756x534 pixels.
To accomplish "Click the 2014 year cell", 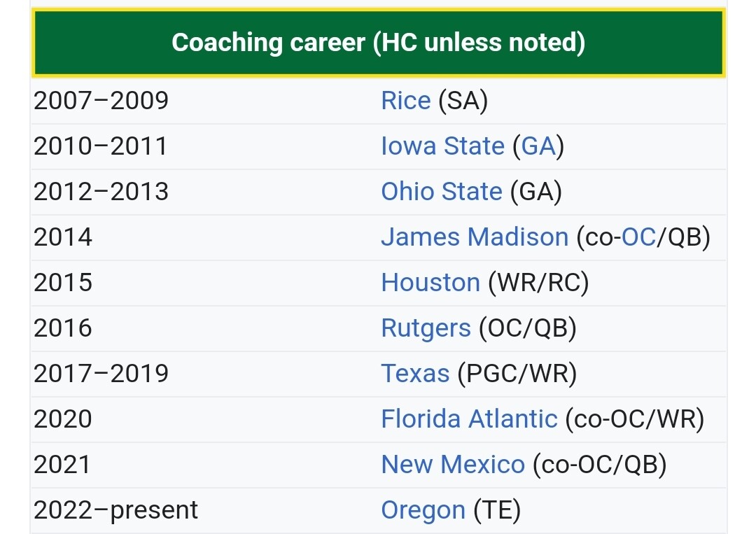I will (x=63, y=237).
